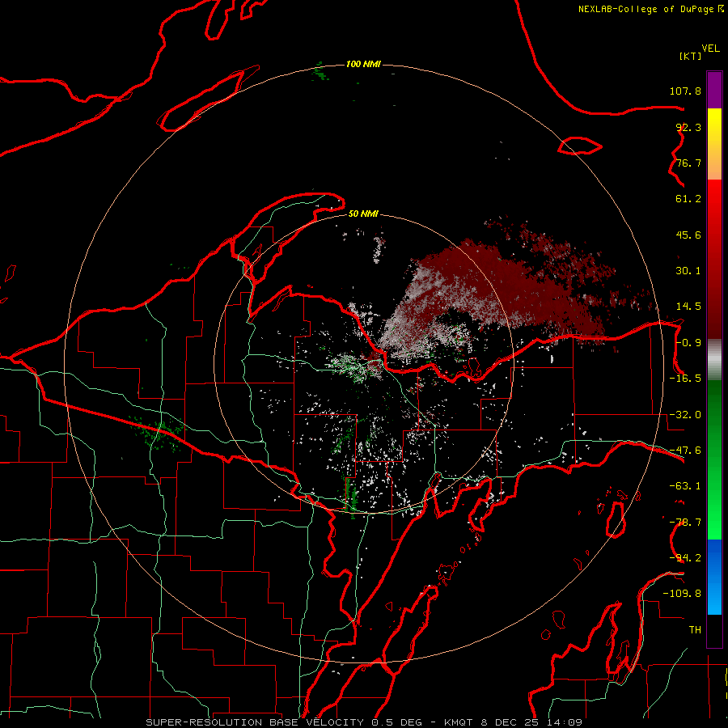Click the 92.3 velocity scale value
Image resolution: width=728 pixels, height=728 pixels.
pos(688,127)
